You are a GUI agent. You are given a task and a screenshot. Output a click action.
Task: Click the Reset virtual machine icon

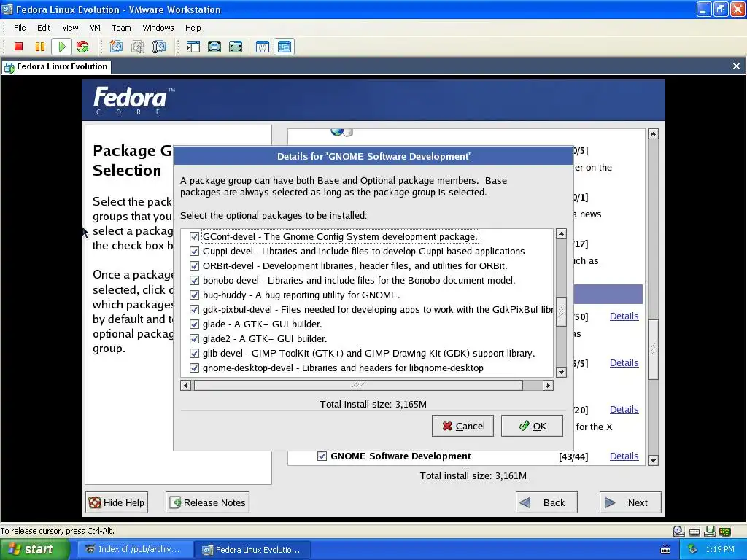click(82, 47)
